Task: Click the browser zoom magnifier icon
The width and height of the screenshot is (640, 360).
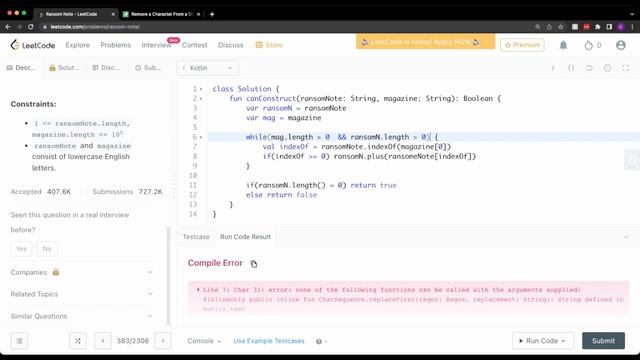Action: pos(538,27)
